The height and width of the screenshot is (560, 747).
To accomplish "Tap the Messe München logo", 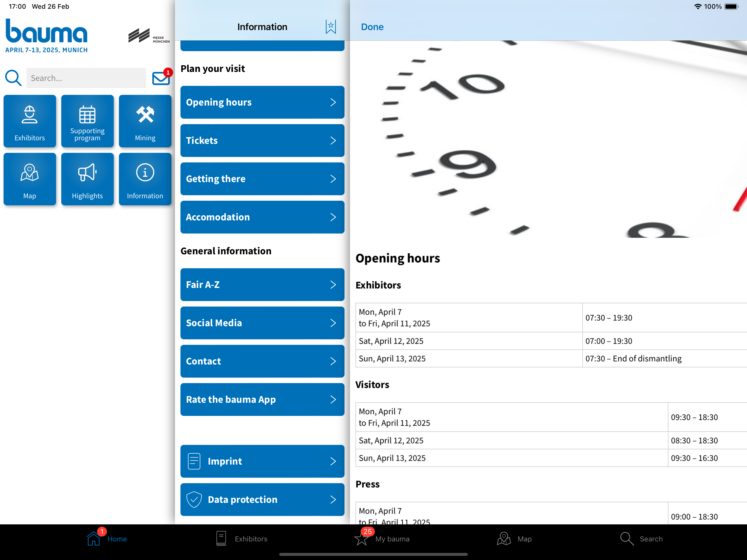I will click(149, 36).
